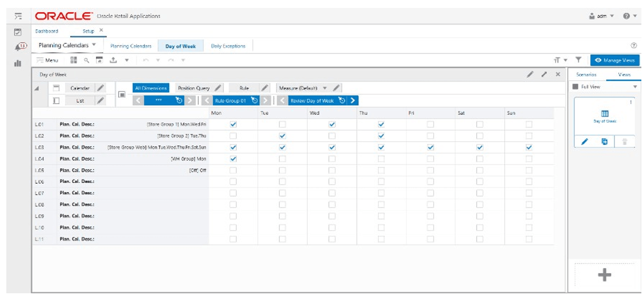Open the bar chart reports icon
Screen dimensions: 644x298
tap(17, 63)
